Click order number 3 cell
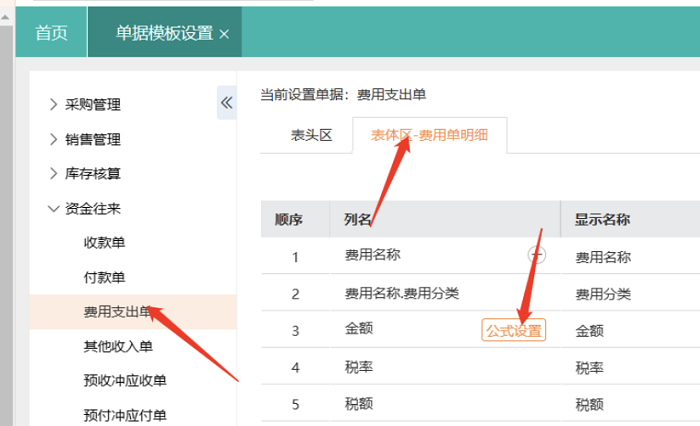The height and width of the screenshot is (426, 700). click(x=295, y=331)
